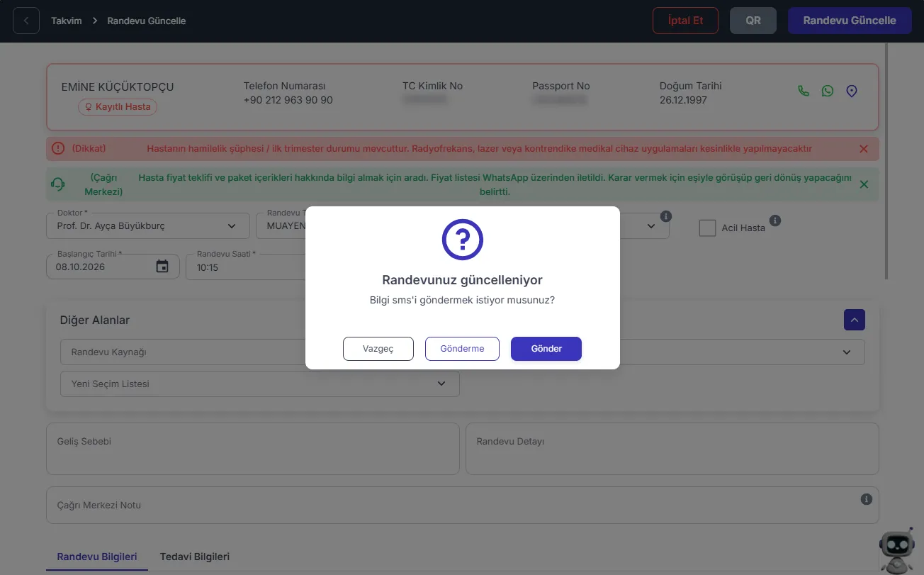
Task: Click the Randevu Güncelle button
Action: (850, 21)
